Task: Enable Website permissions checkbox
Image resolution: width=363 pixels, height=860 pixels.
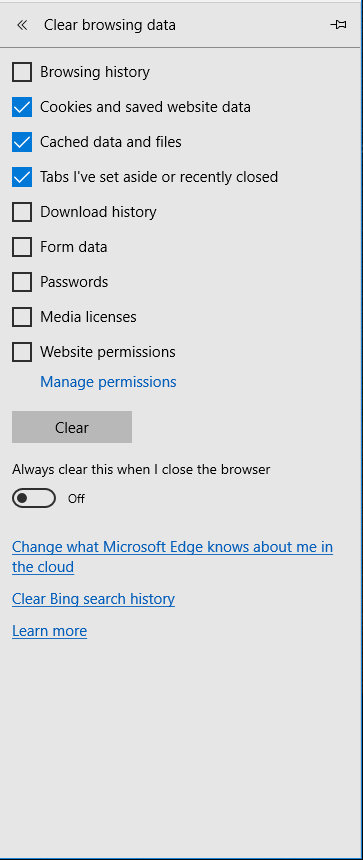Action: pyautogui.click(x=22, y=352)
